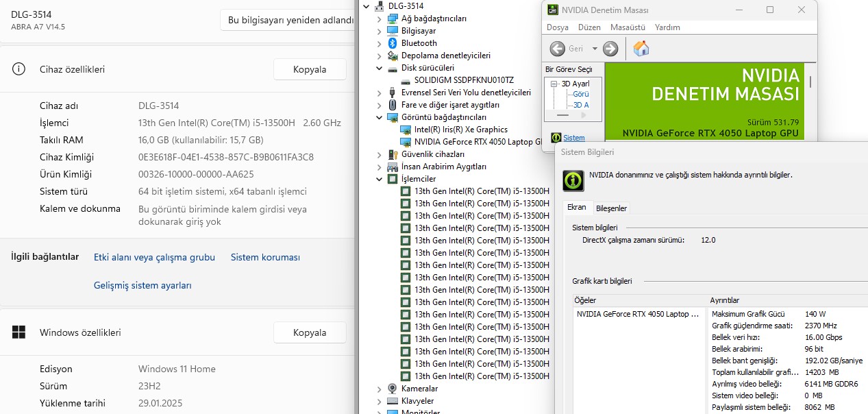
Task: Select SOLIDIGM SSDPFKNU010TZ disk drive
Action: [463, 80]
